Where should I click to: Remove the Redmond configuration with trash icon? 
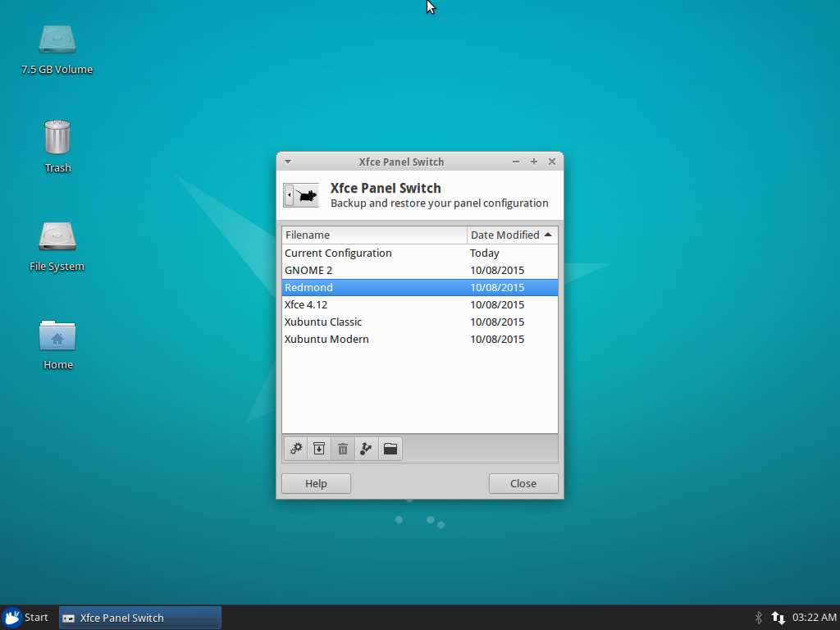(342, 449)
